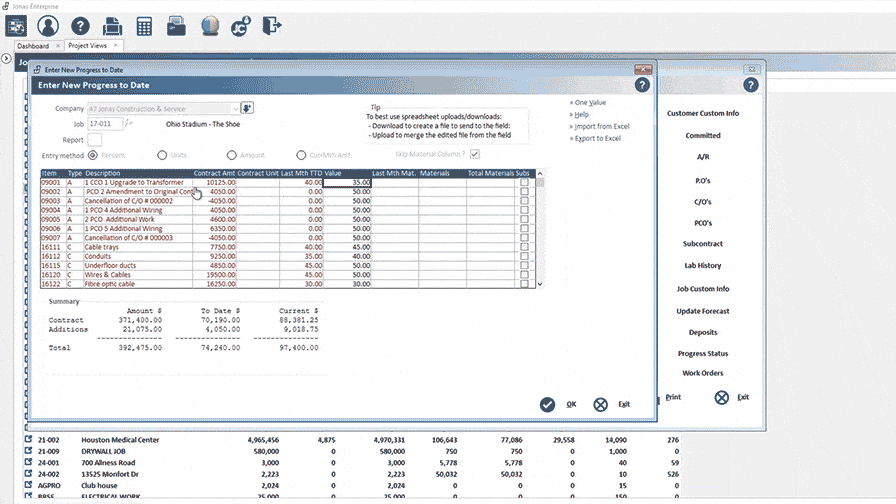Choose Export to Excel link
Viewport: 896px width, 504px height.
coord(598,138)
